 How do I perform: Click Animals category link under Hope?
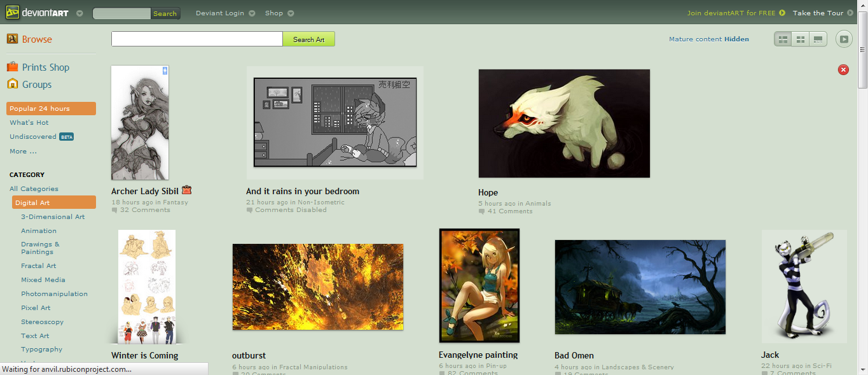(538, 204)
